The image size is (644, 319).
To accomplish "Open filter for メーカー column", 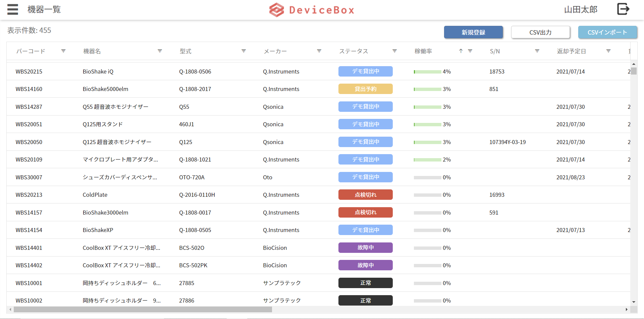I will (319, 51).
